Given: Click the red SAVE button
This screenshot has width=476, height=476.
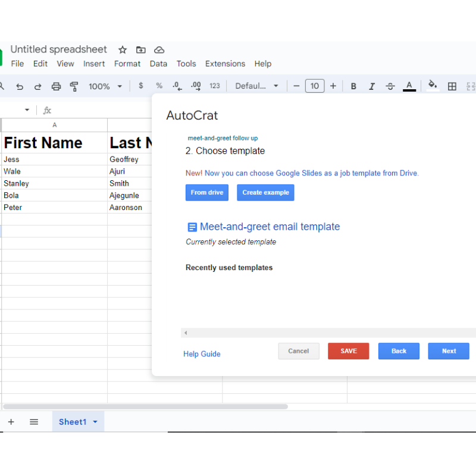Looking at the screenshot, I should [349, 351].
